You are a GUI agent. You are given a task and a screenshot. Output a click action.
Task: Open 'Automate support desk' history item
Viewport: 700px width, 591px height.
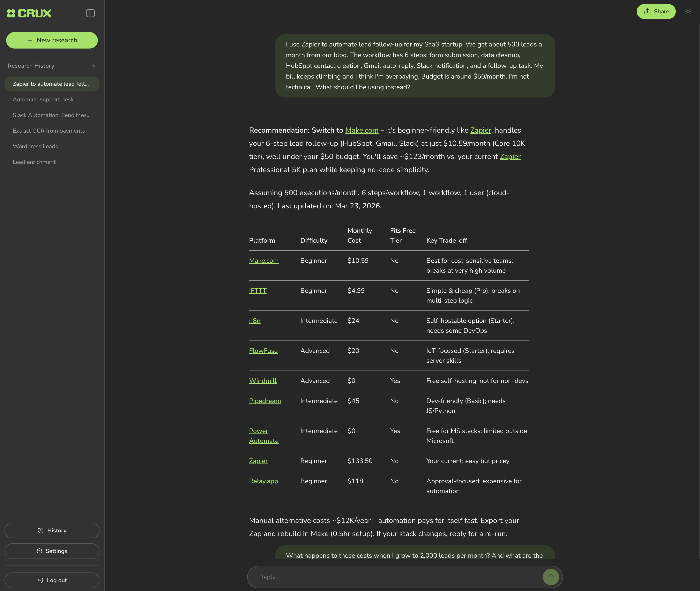[43, 100]
